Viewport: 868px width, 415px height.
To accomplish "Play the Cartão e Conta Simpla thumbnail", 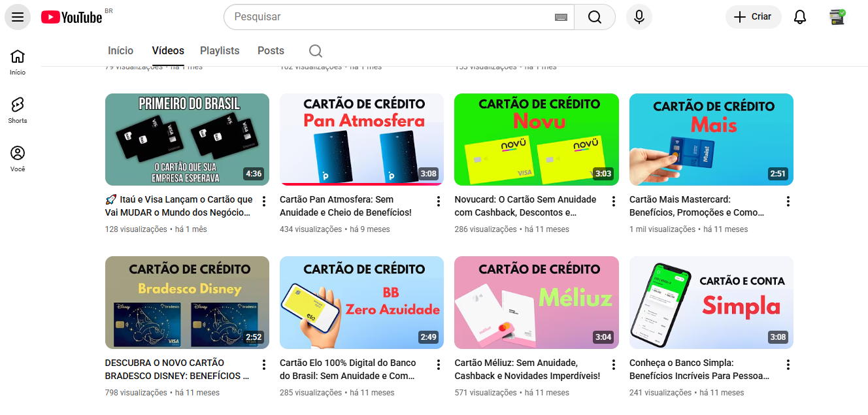I will 711,303.
